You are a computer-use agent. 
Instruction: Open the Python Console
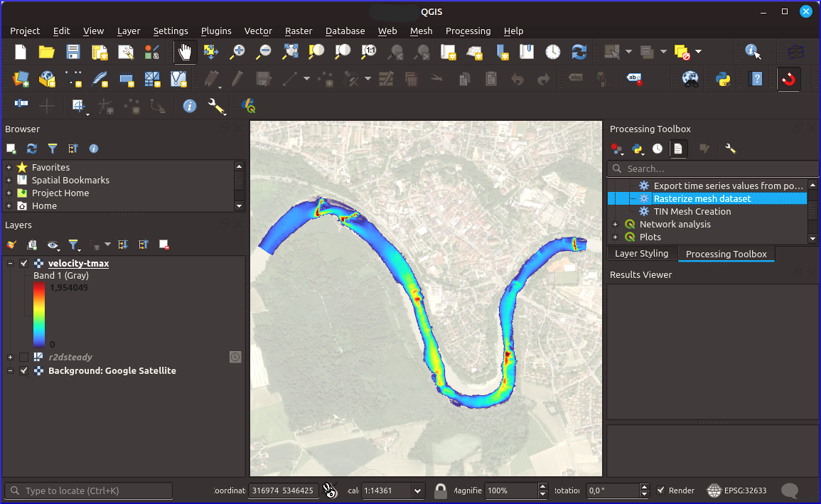coord(722,78)
